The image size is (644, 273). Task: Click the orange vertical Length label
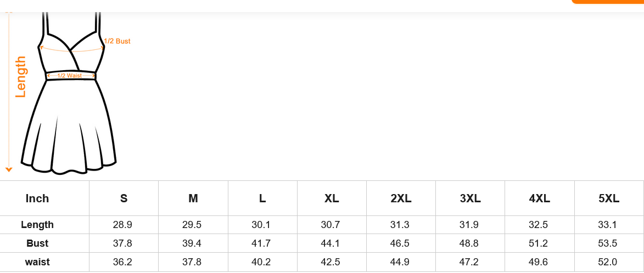[x=21, y=77]
